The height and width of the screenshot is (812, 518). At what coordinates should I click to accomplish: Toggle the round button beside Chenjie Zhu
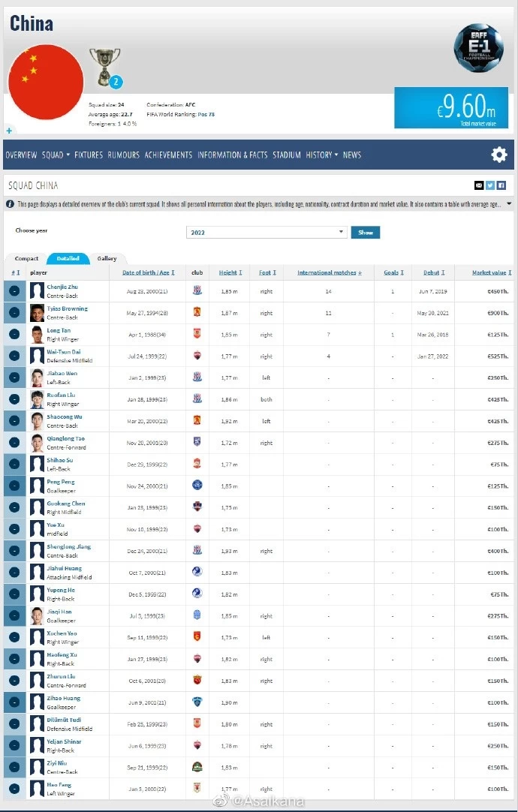(14, 291)
